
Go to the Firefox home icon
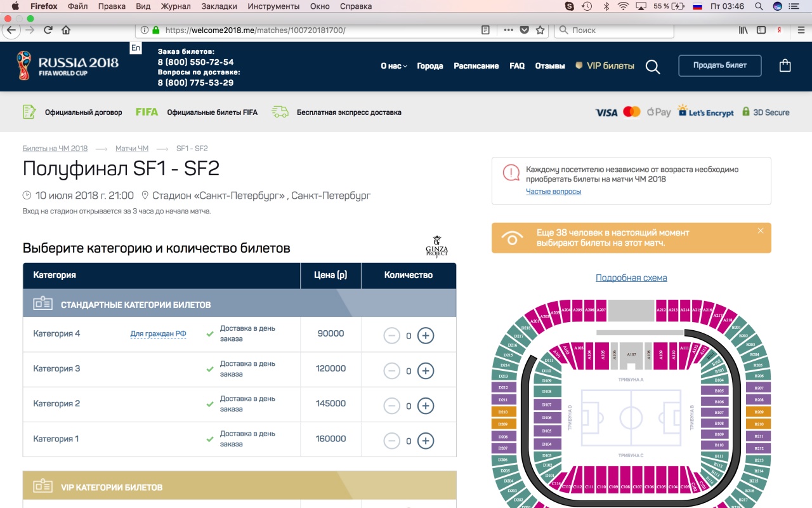(x=66, y=30)
